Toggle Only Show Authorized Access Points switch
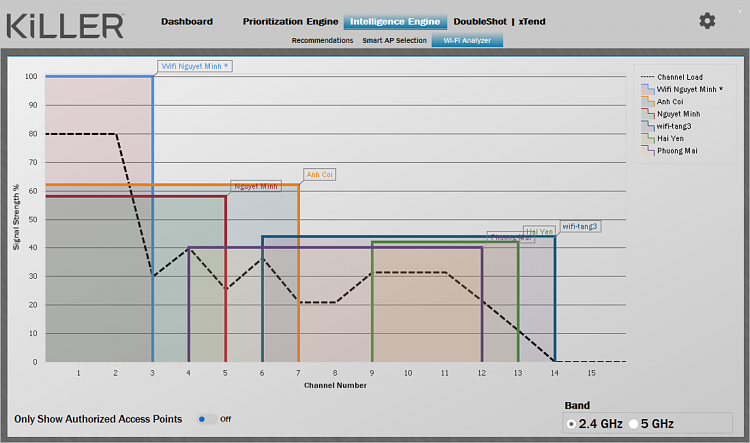750x443 pixels. coord(207,419)
